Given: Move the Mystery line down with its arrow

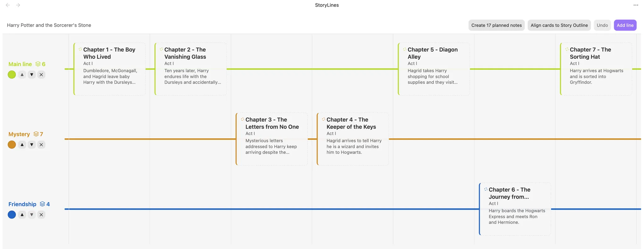Looking at the screenshot, I should (32, 145).
